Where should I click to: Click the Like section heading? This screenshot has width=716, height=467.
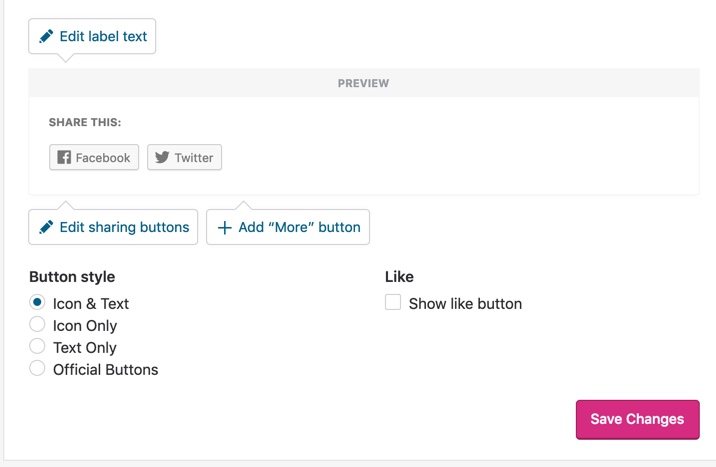click(x=399, y=277)
